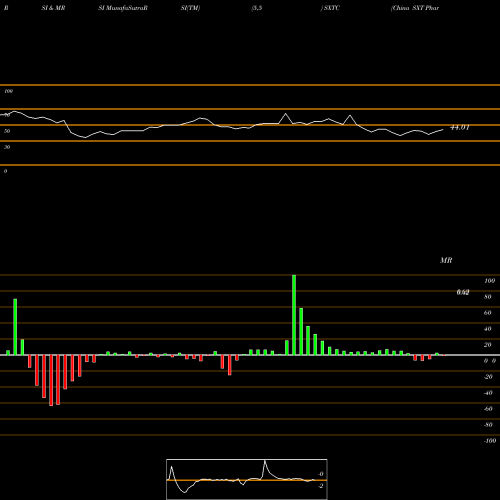Click the 'MR' panel label
The height and width of the screenshot is (500, 500).
click(x=446, y=260)
